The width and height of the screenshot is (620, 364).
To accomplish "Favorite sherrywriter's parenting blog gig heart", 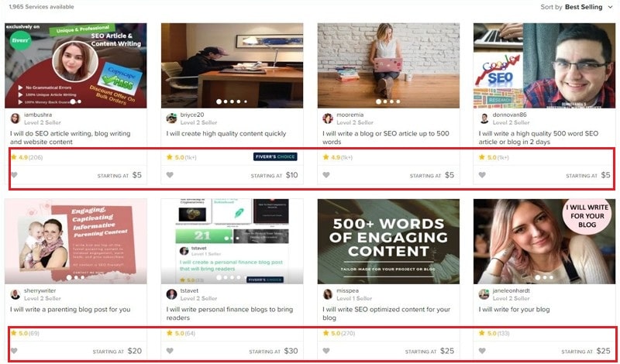I will tap(14, 351).
